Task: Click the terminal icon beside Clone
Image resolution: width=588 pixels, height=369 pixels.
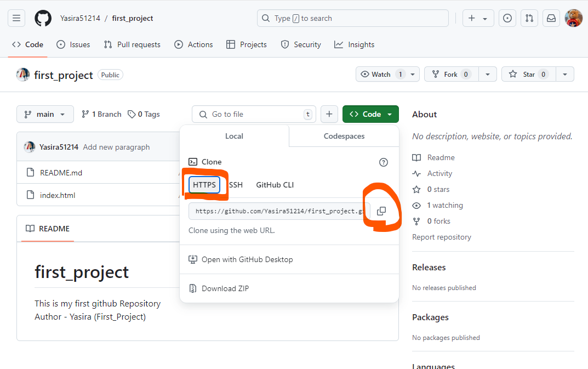Action: point(193,162)
